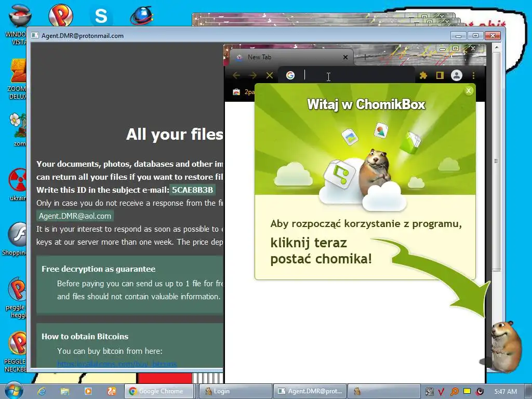Viewport: 532px width, 399px height.
Task: Add a new Chrome tab with the plus button
Action: coord(365,57)
